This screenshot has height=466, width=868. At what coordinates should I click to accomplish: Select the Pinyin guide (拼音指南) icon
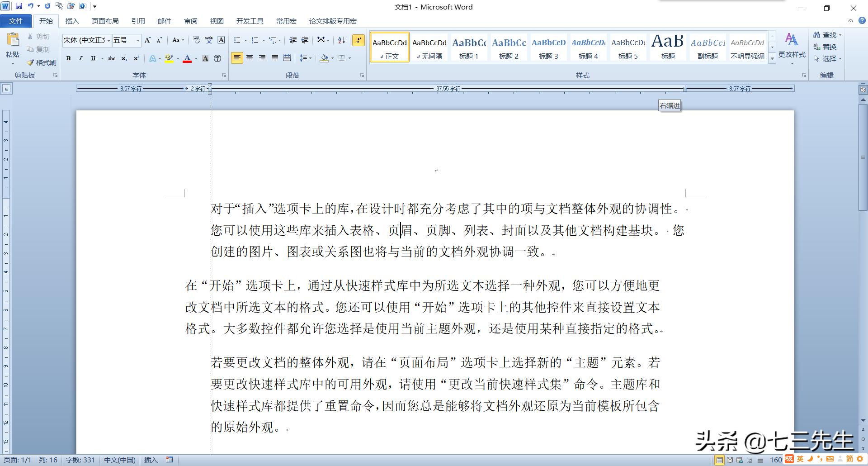(209, 40)
